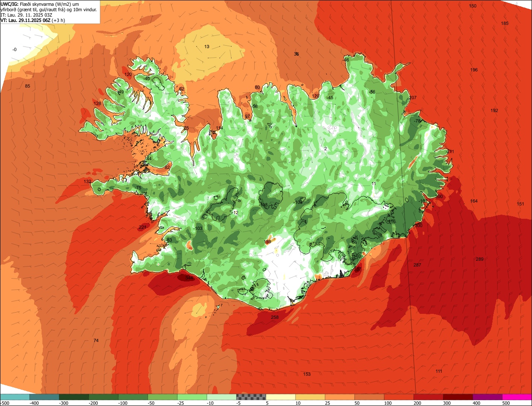Click the map value '207' in the northeast
This screenshot has width=532, height=406.
pyautogui.click(x=413, y=98)
